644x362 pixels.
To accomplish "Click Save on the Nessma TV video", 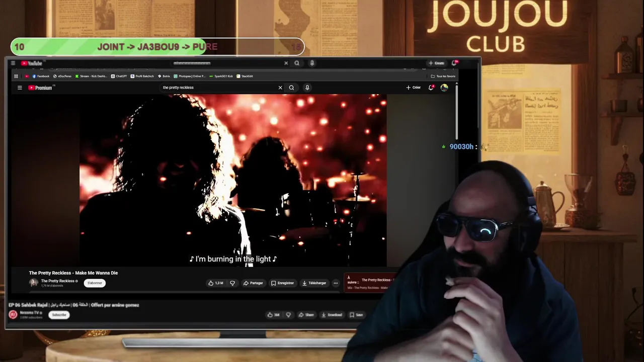I will click(356, 315).
